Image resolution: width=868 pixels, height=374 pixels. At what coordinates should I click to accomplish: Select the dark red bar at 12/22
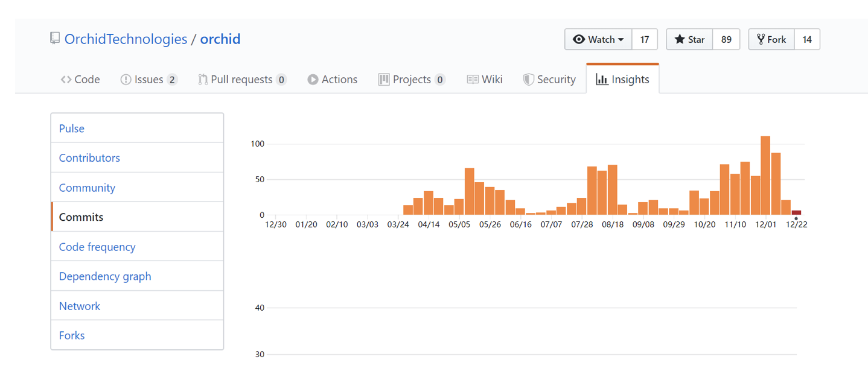tap(796, 212)
